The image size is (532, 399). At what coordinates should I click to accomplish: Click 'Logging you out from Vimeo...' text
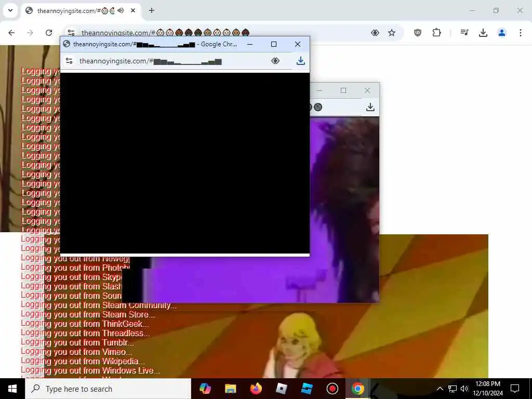pyautogui.click(x=77, y=352)
